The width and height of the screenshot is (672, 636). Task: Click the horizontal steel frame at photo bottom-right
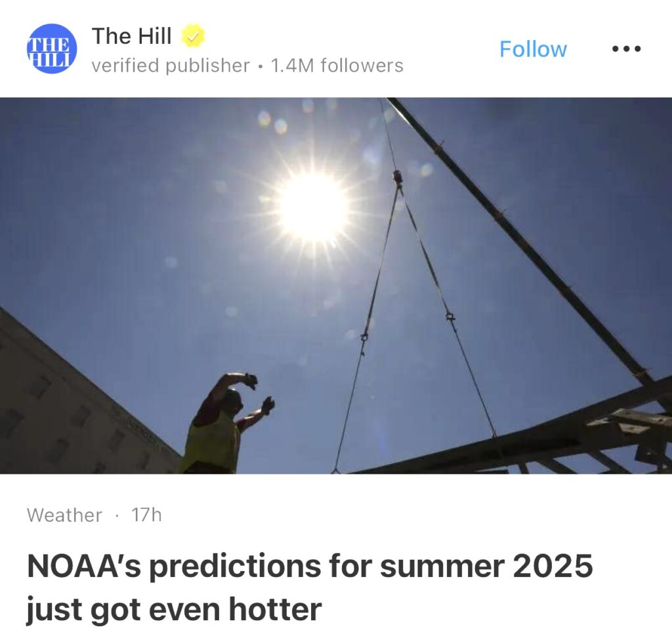pyautogui.click(x=558, y=433)
